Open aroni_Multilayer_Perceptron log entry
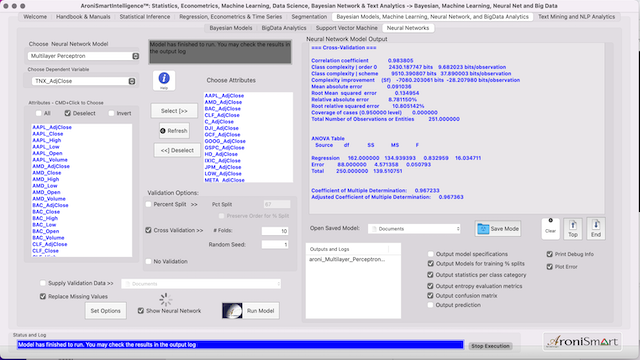The height and width of the screenshot is (360, 640). (x=347, y=259)
